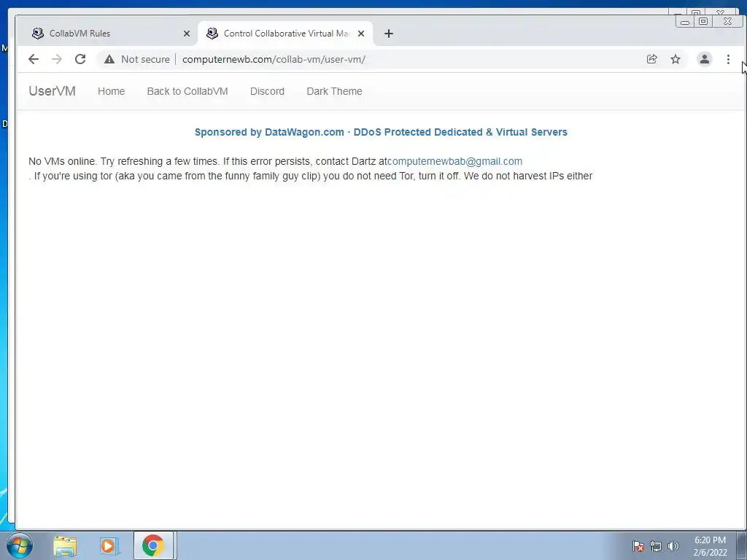Image resolution: width=747 pixels, height=560 pixels.
Task: Select the Control Collaborative Virtual Machines tab
Action: pyautogui.click(x=285, y=34)
